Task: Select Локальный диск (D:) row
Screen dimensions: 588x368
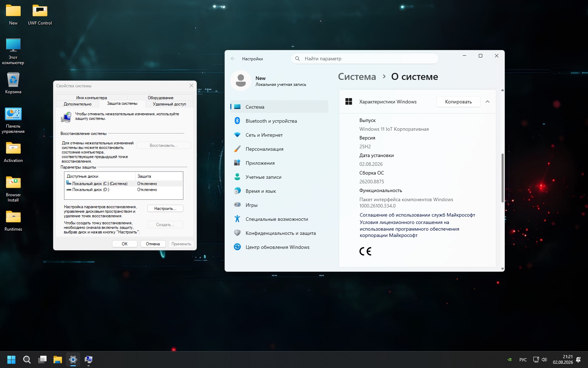Action: point(124,190)
